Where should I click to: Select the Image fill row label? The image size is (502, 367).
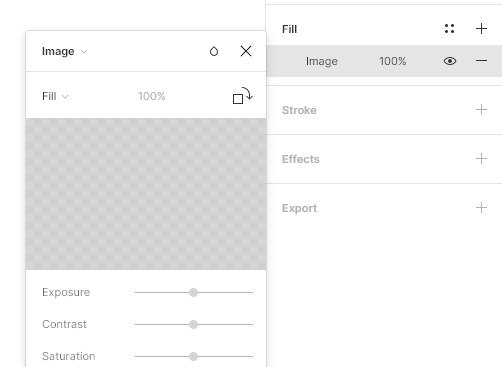click(x=322, y=61)
